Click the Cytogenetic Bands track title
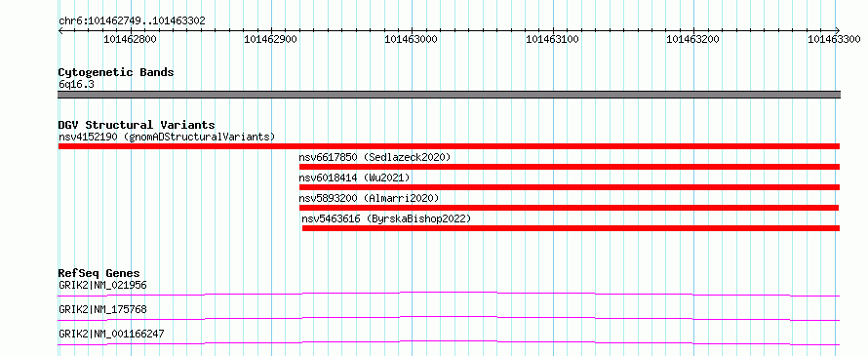 (116, 72)
